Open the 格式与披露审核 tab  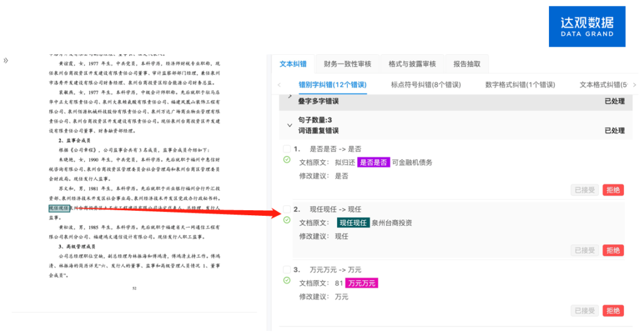pyautogui.click(x=412, y=64)
